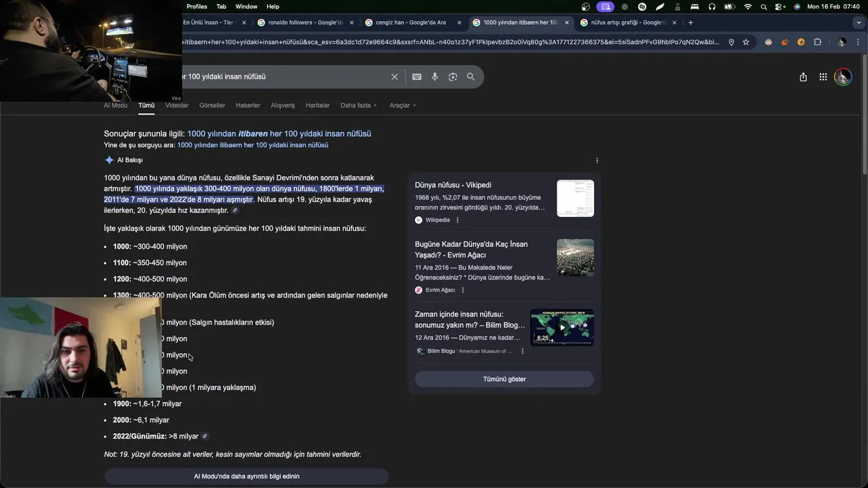This screenshot has height=488, width=868.
Task: Click the yellow pencil extension icon
Action: tap(801, 42)
